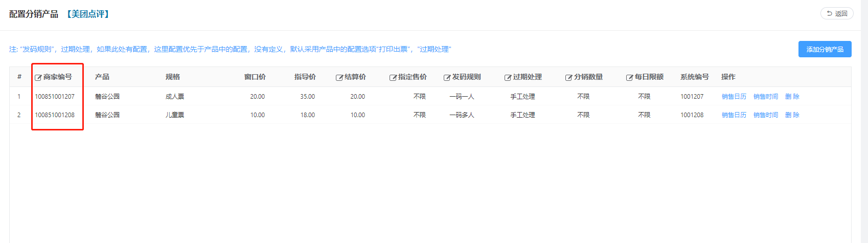Image resolution: width=868 pixels, height=243 pixels.
Task: Click edit icon beside 分销数量 header
Action: click(x=568, y=78)
